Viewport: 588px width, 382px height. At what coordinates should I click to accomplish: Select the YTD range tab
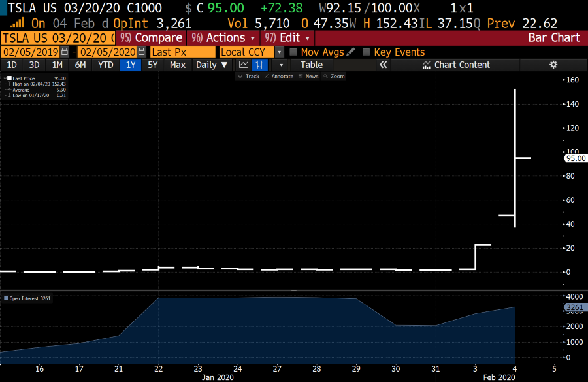[105, 65]
